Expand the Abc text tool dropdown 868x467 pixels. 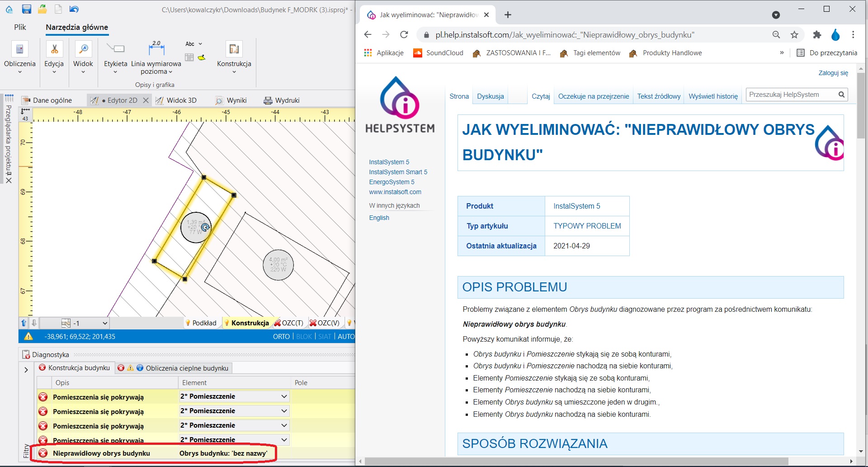200,44
